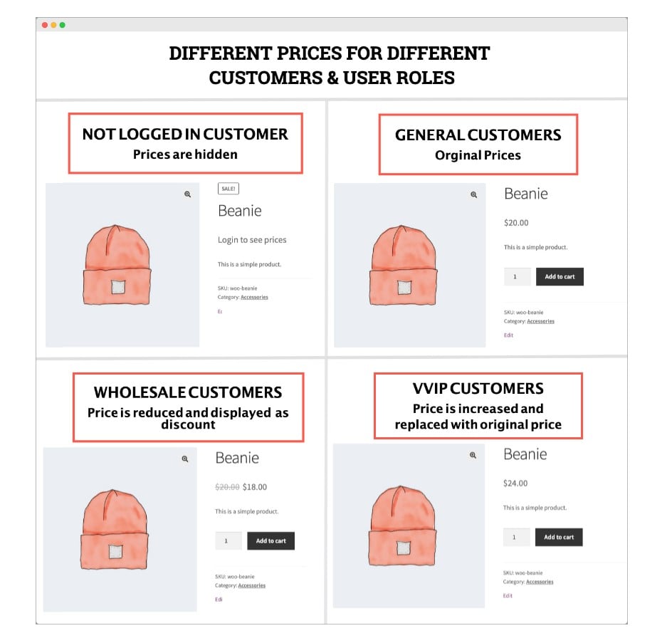Click the SALE! badge above Beanie
Viewport: 672px width, 643px height.
click(229, 189)
